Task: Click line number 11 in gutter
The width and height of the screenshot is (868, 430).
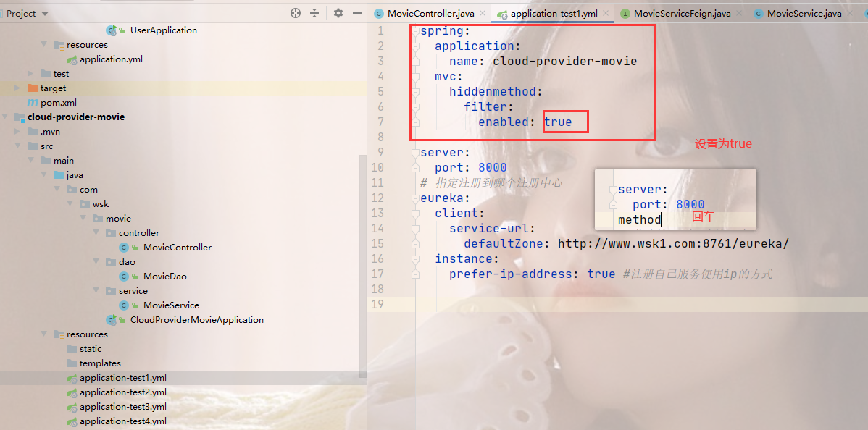Action: click(x=377, y=182)
